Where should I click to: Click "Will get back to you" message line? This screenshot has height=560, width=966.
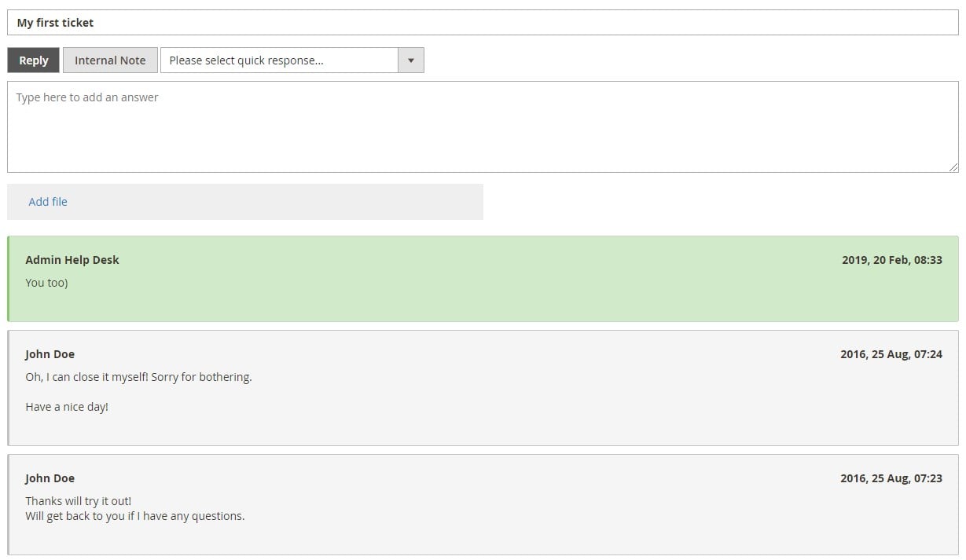(135, 516)
